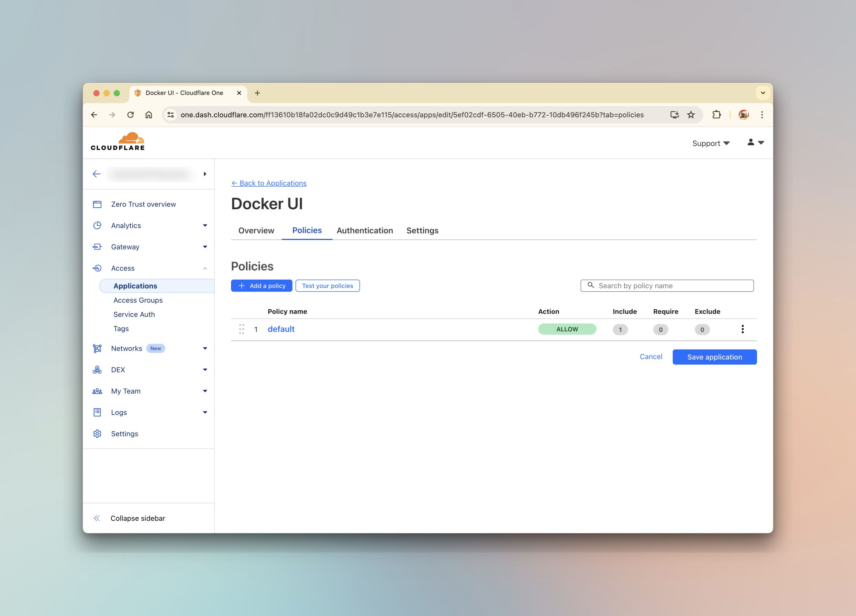
Task: Click the New badge next to Networks
Action: click(155, 348)
